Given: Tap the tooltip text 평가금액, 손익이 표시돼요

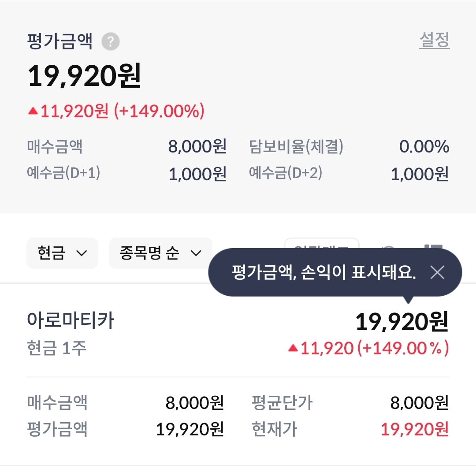Looking at the screenshot, I should [324, 273].
